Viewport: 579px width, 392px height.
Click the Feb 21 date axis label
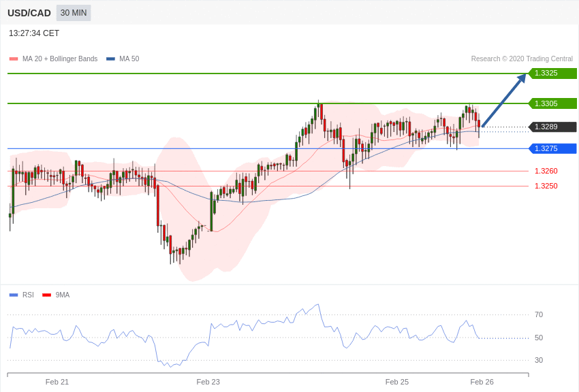[x=57, y=382]
